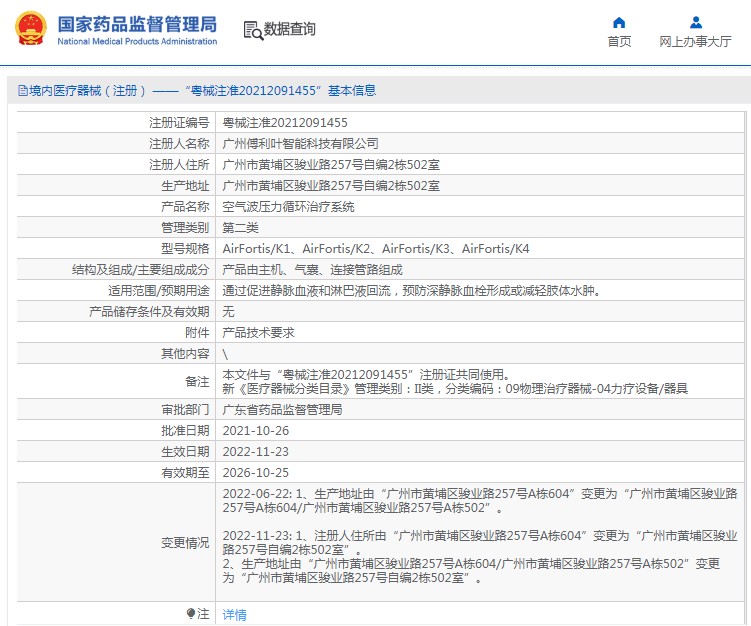Select approval department 广东省药品监督管理局
Viewport: 751px width, 626px height.
coord(283,410)
